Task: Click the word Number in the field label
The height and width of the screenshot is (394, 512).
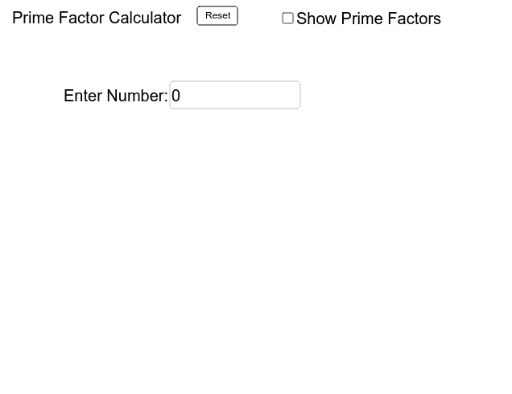Action: coord(137,96)
